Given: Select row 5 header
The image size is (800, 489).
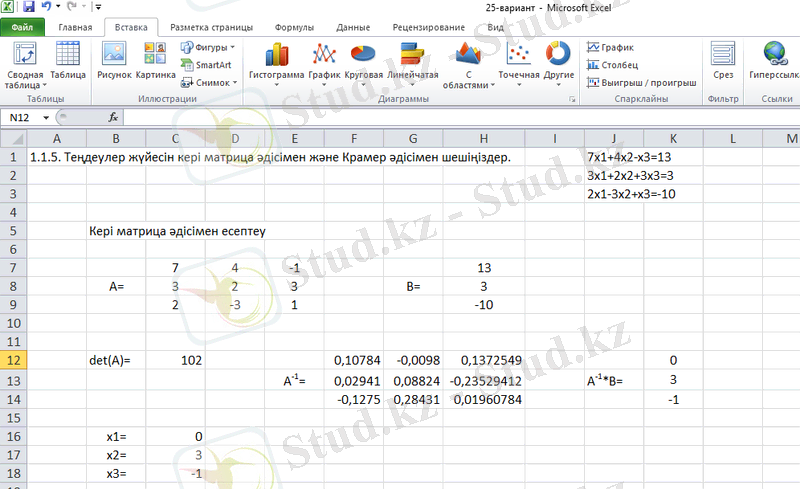Looking at the screenshot, I should 14,231.
